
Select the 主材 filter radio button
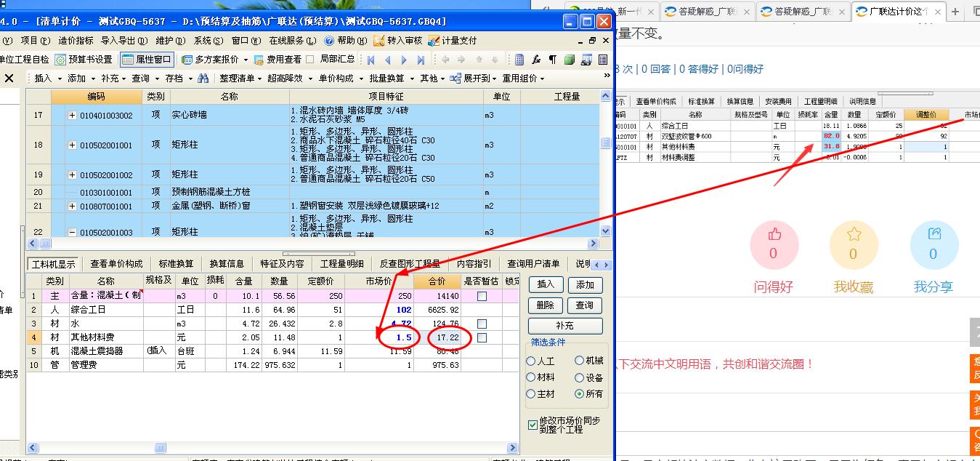[x=531, y=394]
